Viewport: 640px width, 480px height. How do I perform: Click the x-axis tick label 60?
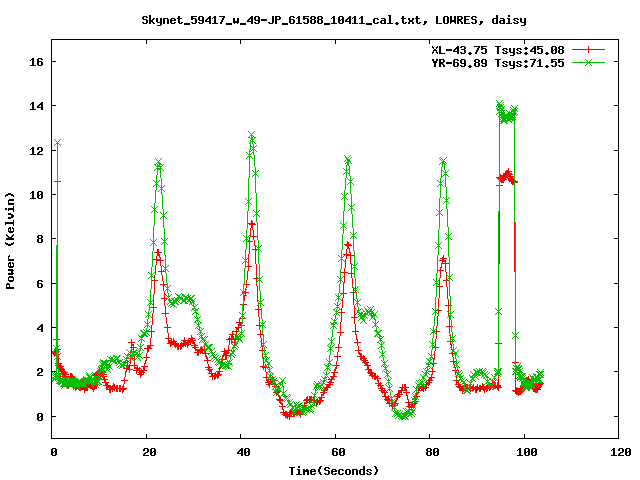coord(338,452)
